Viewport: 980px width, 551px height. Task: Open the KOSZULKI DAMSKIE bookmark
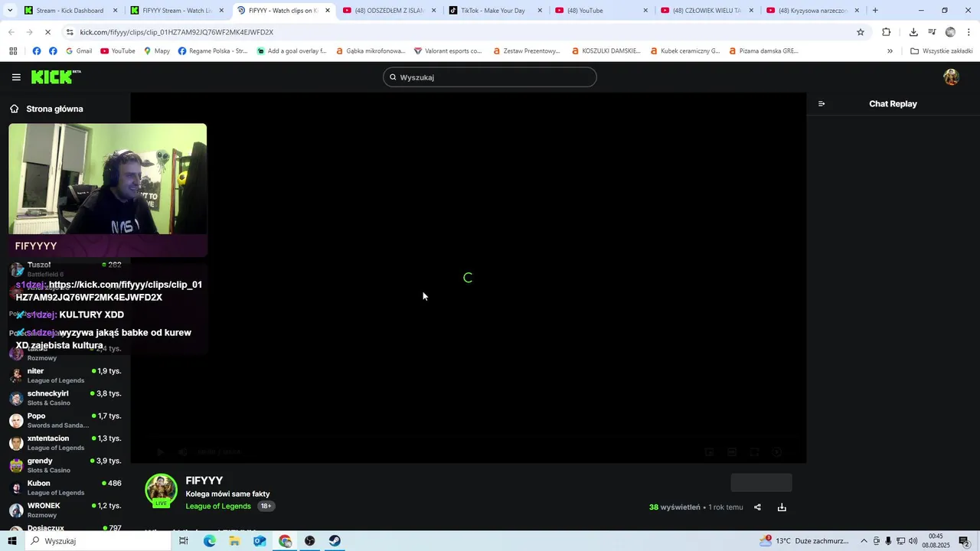pos(606,51)
